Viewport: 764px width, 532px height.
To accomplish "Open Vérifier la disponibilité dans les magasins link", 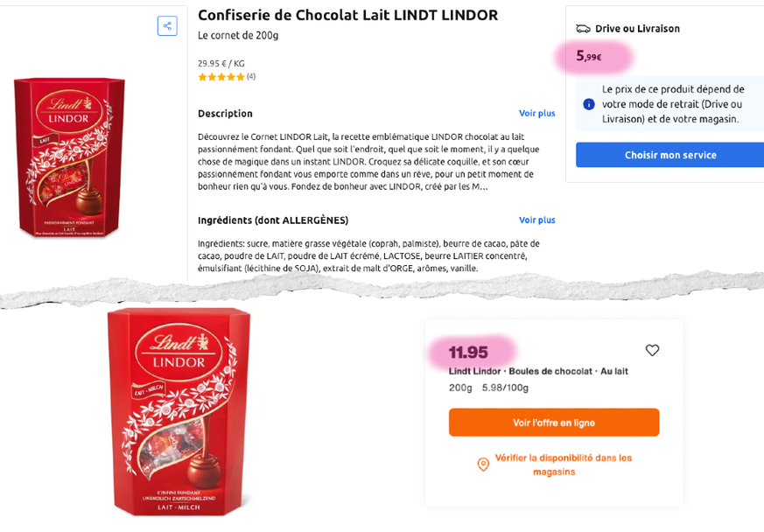I will [x=563, y=465].
